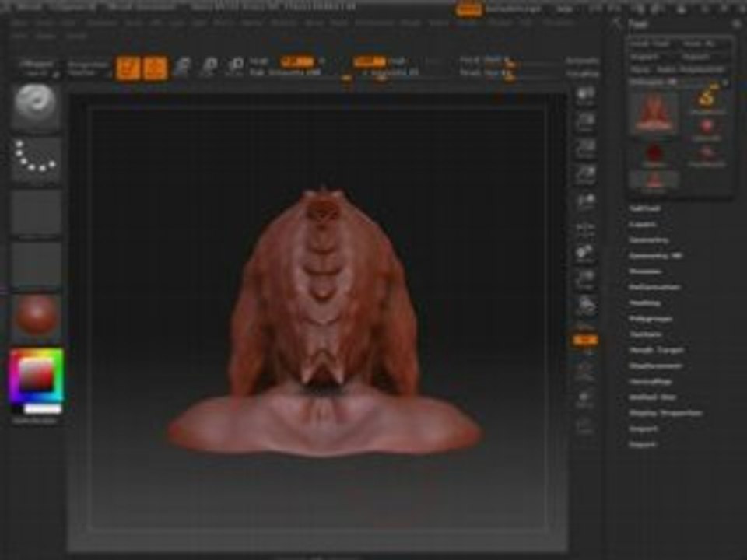Viewport: 747px width, 560px height.
Task: Open the red material sphere picker
Action: (36, 317)
